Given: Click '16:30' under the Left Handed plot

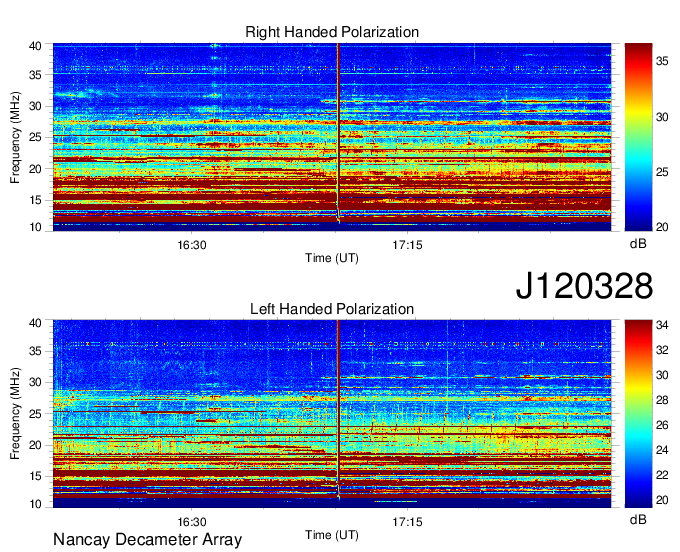Looking at the screenshot, I should coord(192,522).
